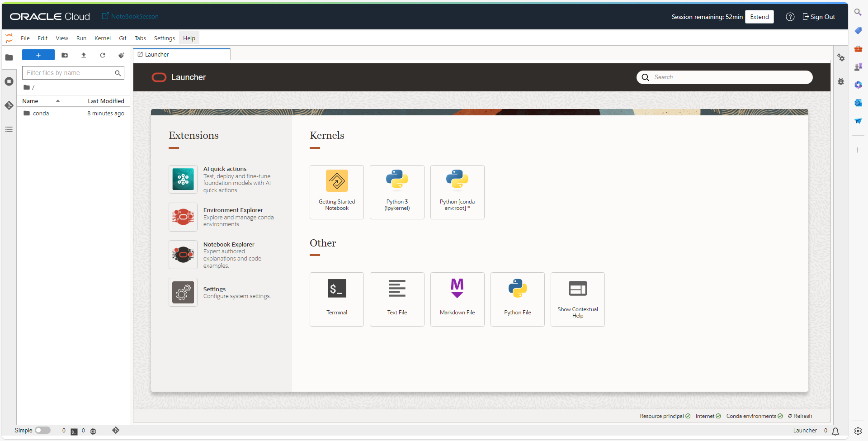
Task: Open notifications bell in status bar
Action: (x=835, y=431)
